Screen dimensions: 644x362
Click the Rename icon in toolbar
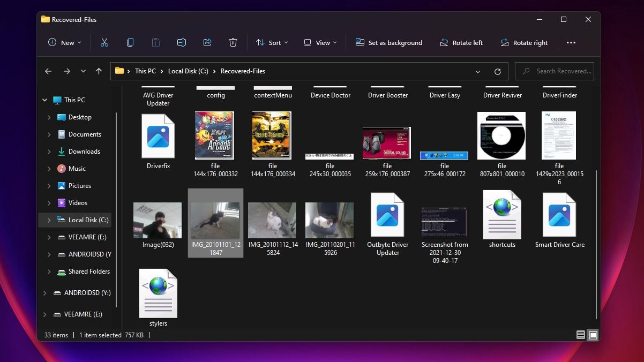pos(182,42)
